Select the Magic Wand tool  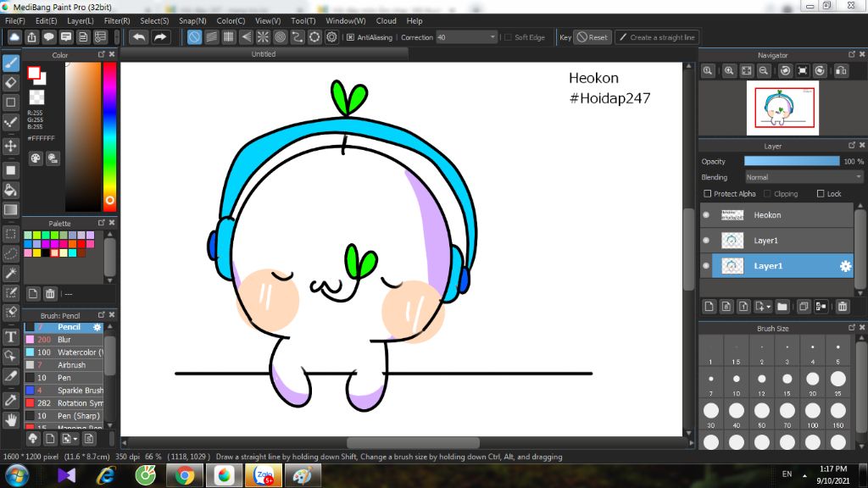(11, 274)
